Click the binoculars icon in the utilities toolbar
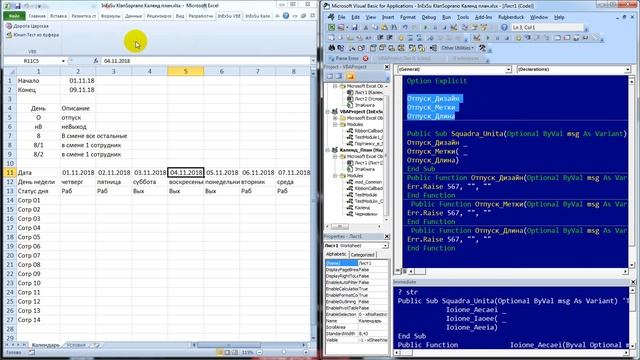This screenshot has width=640, height=360. [331, 48]
